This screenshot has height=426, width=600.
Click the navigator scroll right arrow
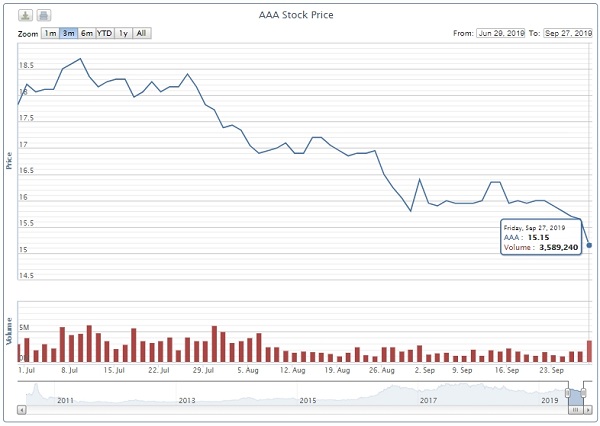tap(588, 410)
